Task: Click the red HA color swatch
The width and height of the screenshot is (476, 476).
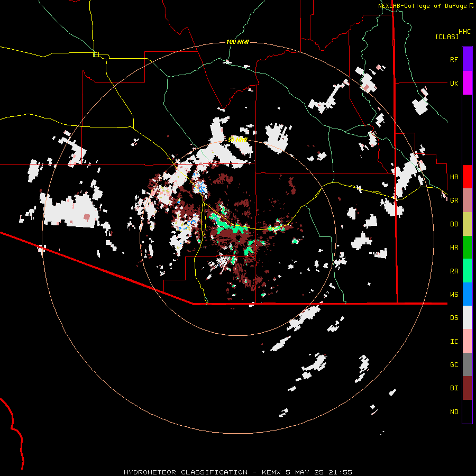Action: (467, 177)
